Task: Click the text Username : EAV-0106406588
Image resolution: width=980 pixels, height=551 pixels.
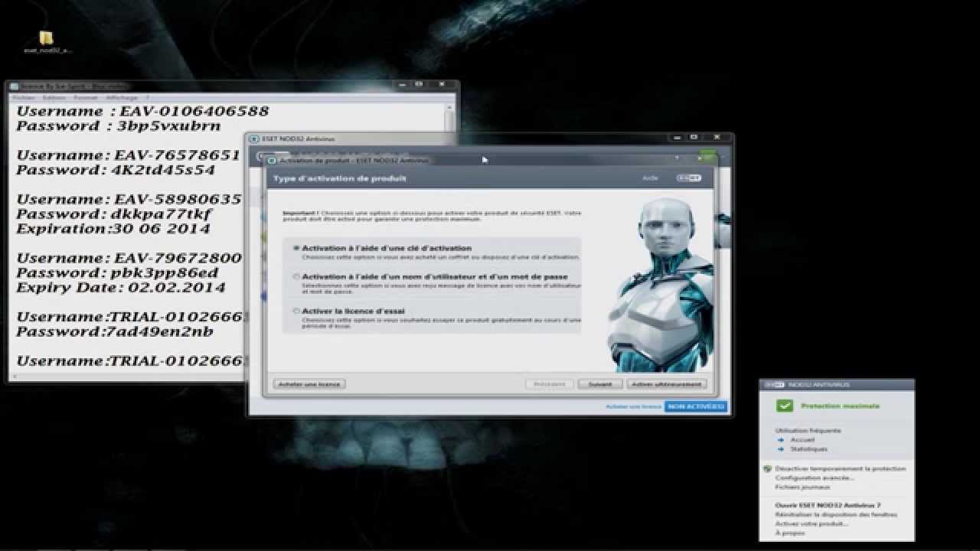Action: tap(143, 111)
